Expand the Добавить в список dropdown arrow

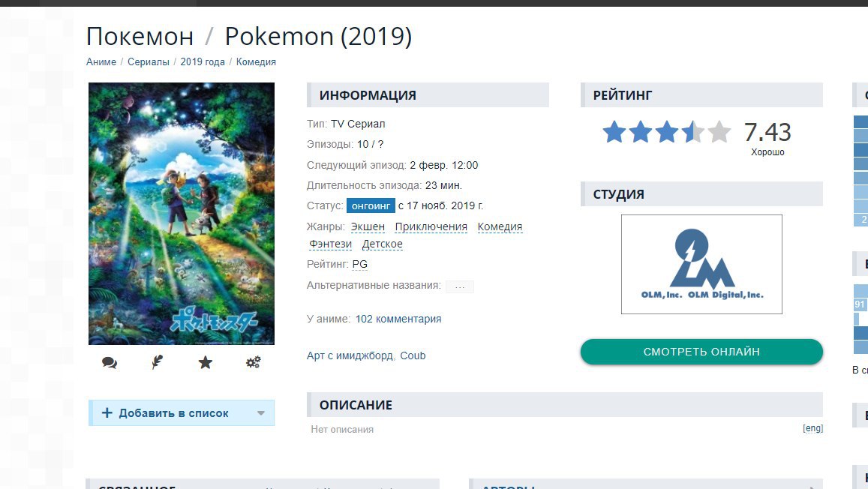pos(261,412)
